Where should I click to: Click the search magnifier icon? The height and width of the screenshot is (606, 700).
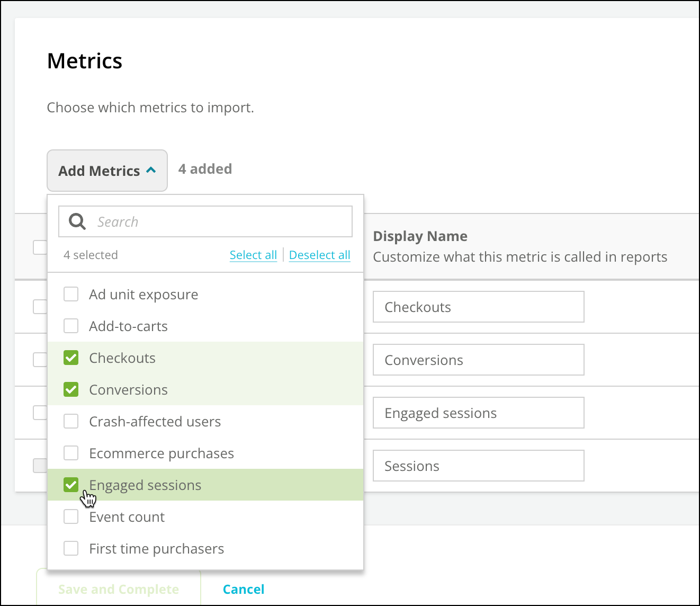pos(77,221)
